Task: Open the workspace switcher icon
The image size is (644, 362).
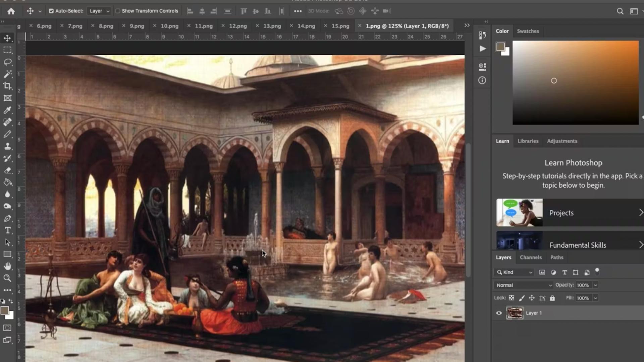Action: [634, 11]
